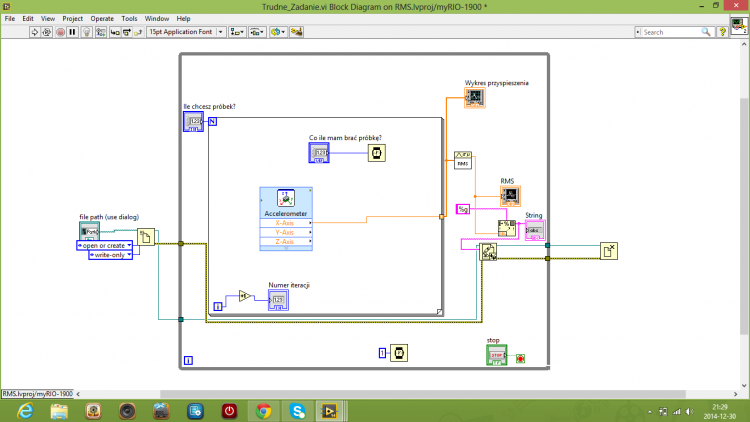The width and height of the screenshot is (750, 422).
Task: Expand the open or create enum
Action: click(104, 245)
